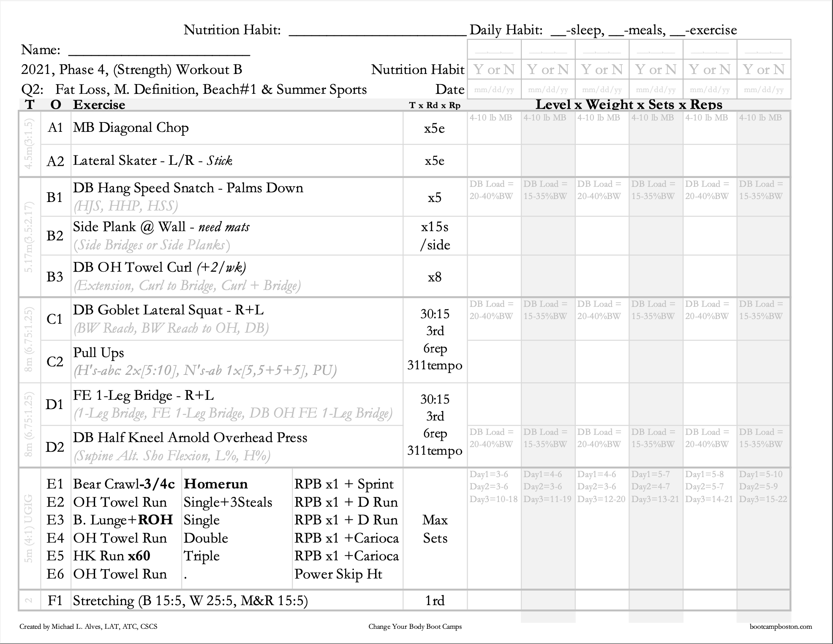833x644 pixels.
Task: Click Change Your Body Boot Camps footer
Action: click(415, 627)
